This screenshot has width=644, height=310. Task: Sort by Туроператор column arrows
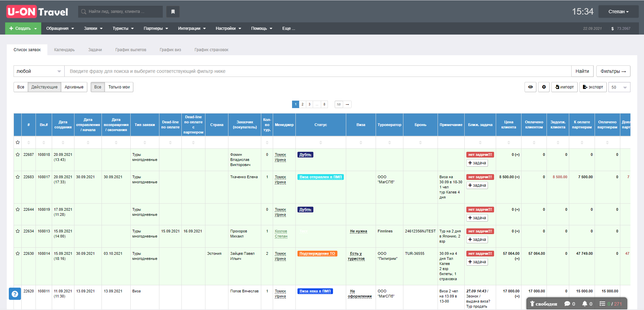[x=390, y=143]
